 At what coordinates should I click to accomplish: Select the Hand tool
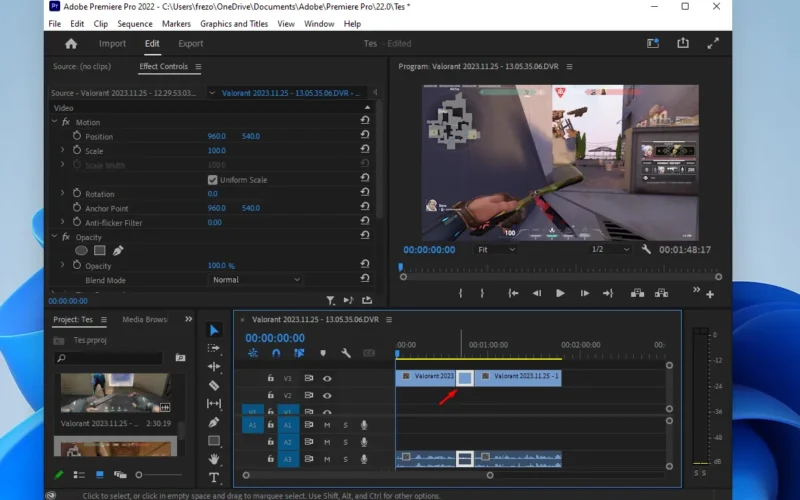tap(214, 459)
